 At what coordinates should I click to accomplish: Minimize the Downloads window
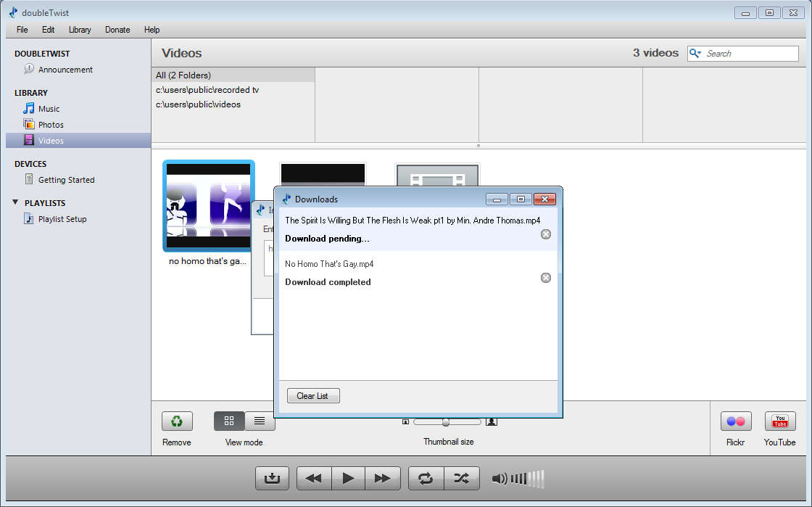[x=497, y=199]
